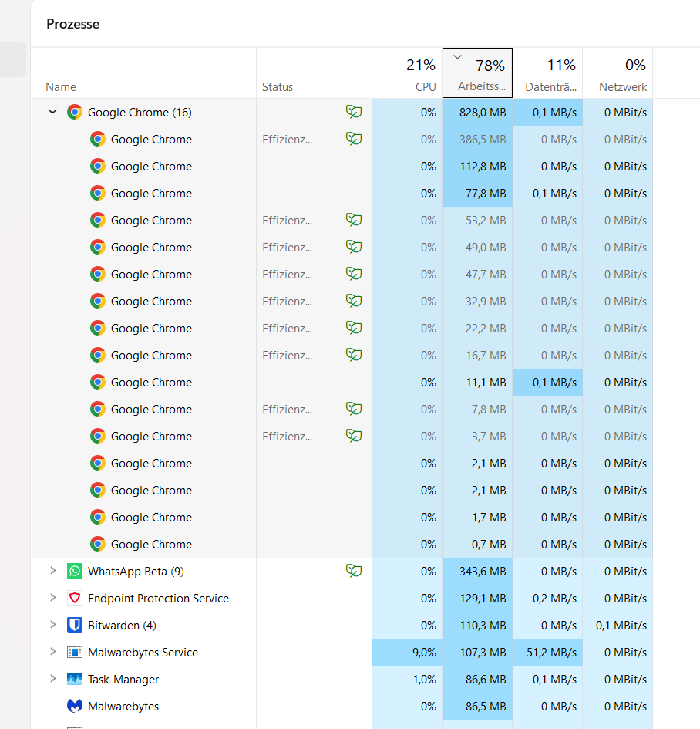Click the Task-Manager app icon
The image size is (700, 729).
coord(74,679)
